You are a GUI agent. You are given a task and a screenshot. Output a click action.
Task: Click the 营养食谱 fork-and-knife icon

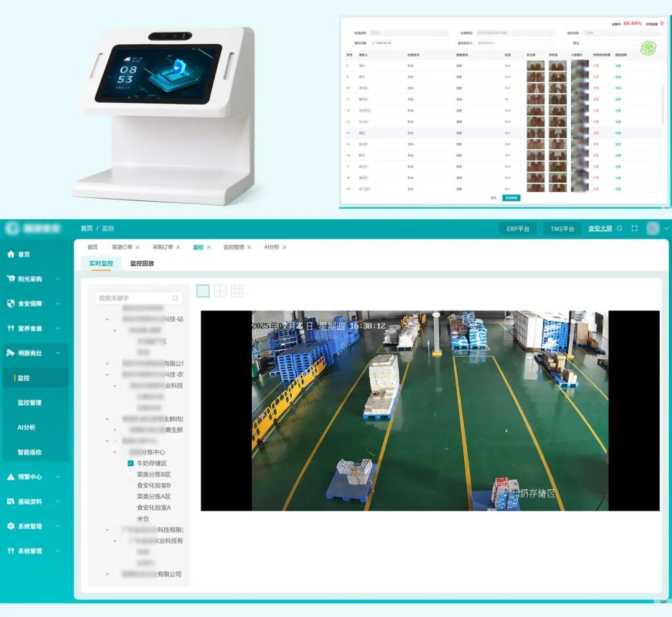11,329
